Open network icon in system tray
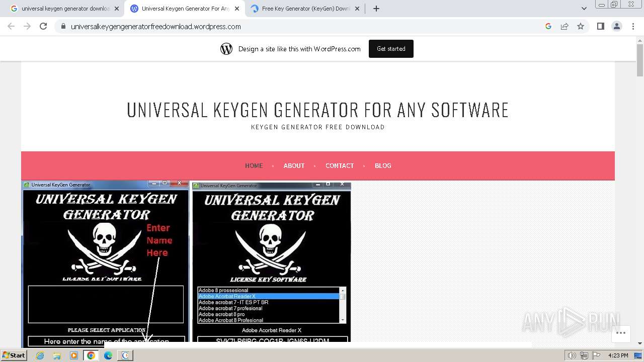 (584, 355)
